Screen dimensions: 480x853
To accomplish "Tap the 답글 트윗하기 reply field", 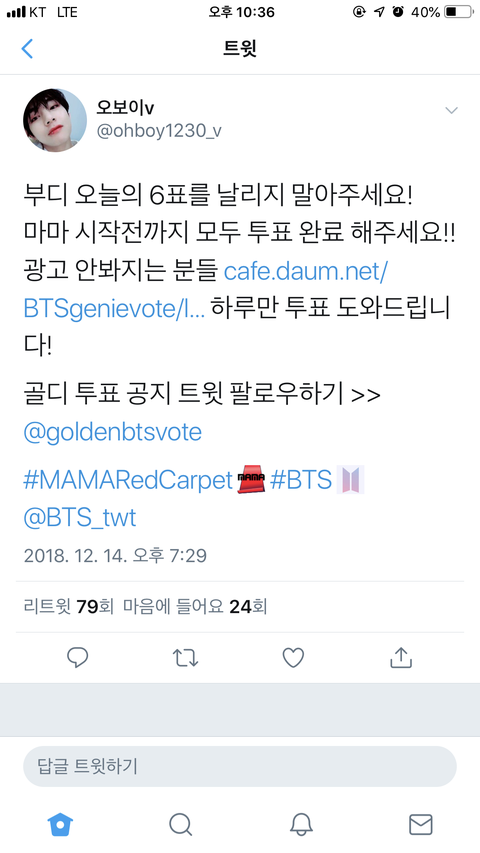I will click(239, 766).
